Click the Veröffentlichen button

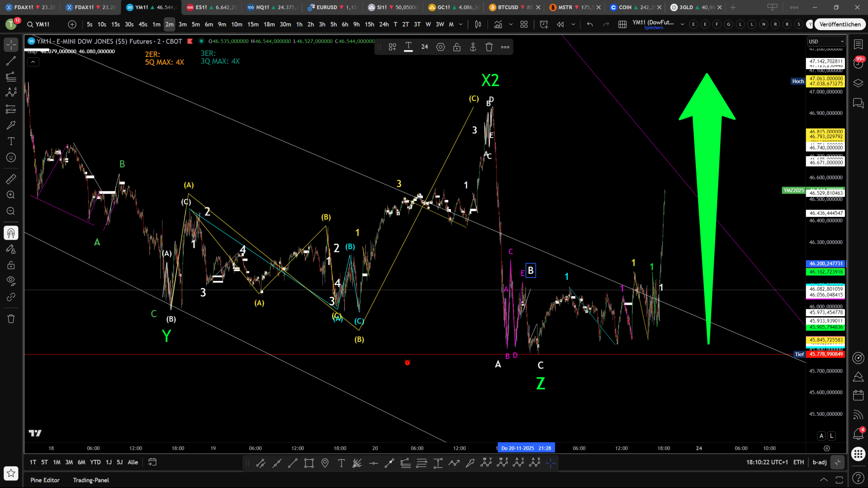(840, 24)
